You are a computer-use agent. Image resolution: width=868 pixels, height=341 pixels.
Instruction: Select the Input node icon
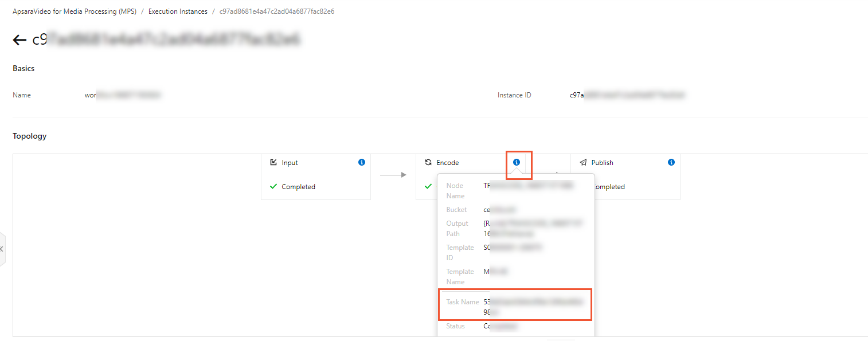273,162
